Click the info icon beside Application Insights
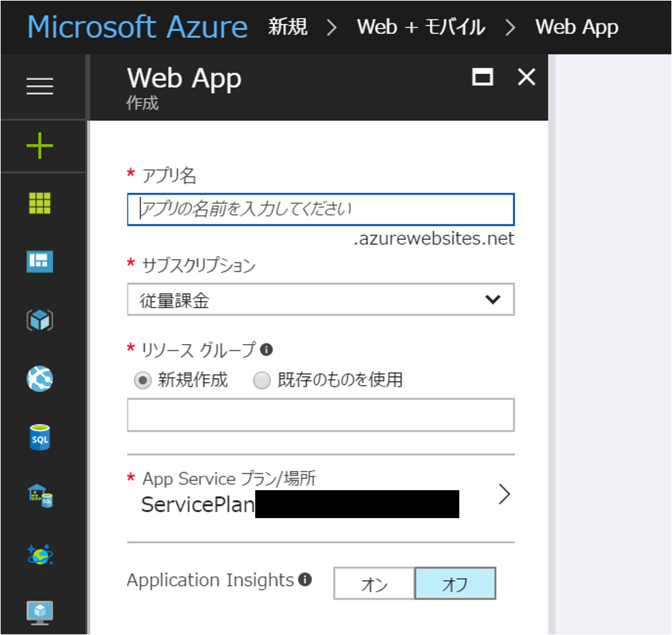 click(x=305, y=580)
